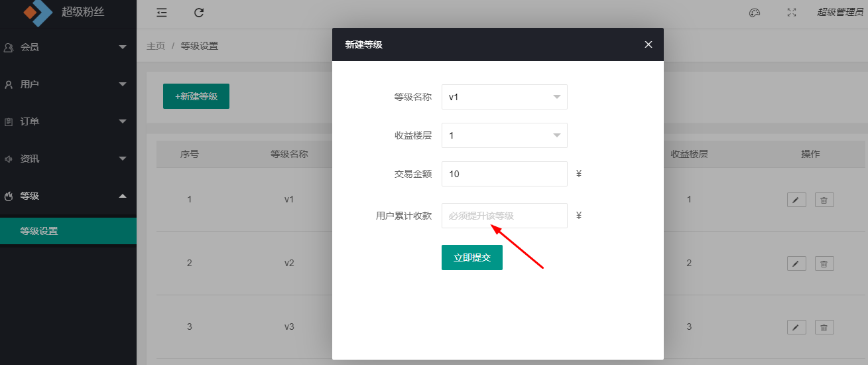Click the delete trash icon for v3 row
This screenshot has width=868, height=365.
coord(824,327)
